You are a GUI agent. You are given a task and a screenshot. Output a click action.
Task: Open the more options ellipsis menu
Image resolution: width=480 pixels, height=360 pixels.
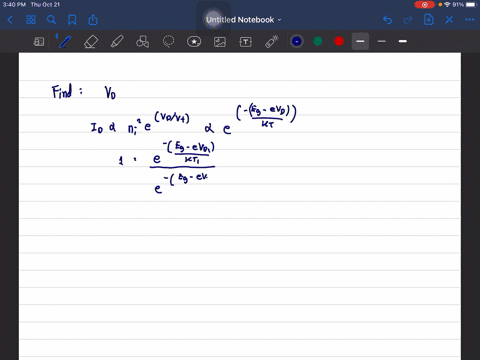pyautogui.click(x=470, y=20)
